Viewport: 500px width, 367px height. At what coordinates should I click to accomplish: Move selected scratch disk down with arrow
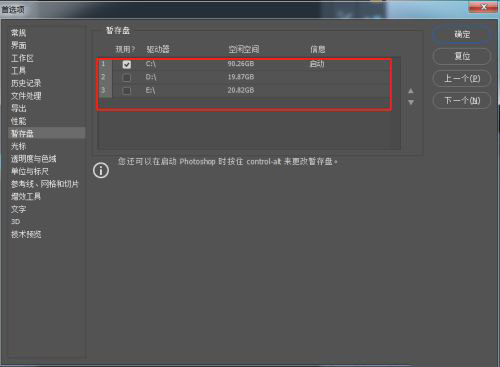point(411,102)
